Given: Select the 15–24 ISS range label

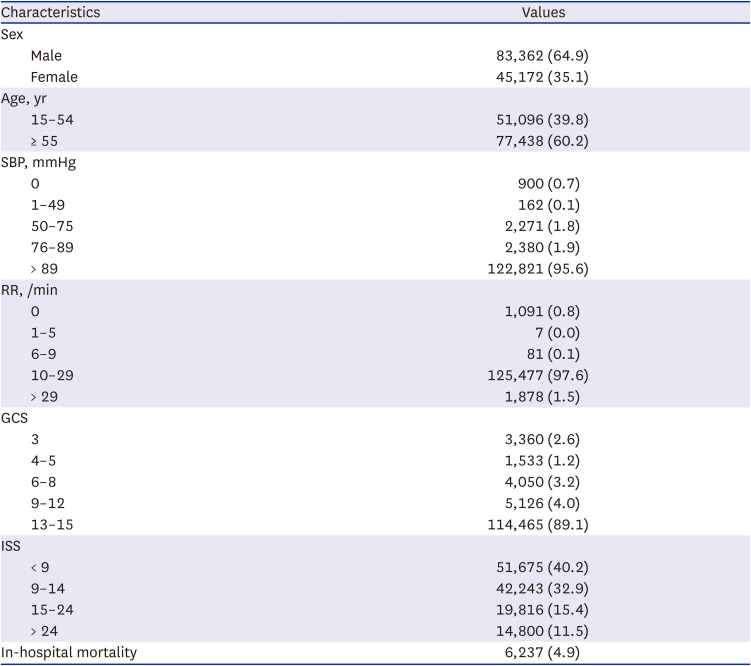Looking at the screenshot, I should 52,609.
